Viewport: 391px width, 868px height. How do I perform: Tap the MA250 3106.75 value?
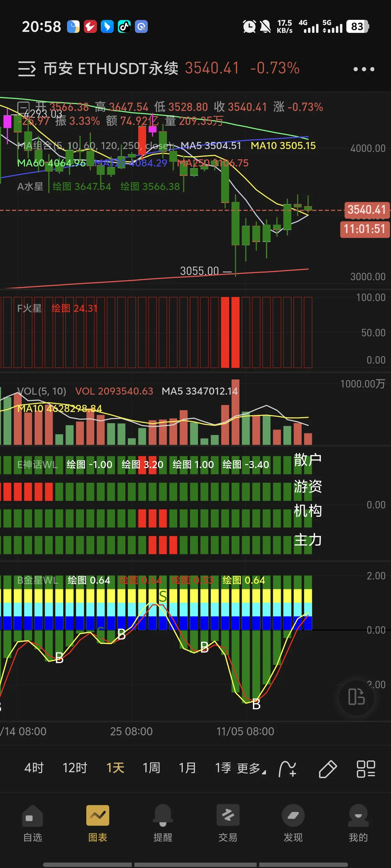[213, 163]
